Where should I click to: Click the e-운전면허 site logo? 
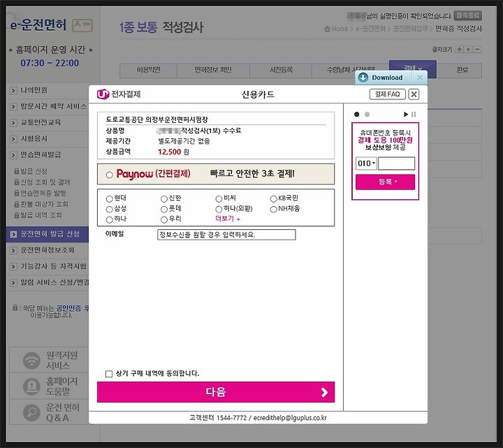tap(38, 24)
